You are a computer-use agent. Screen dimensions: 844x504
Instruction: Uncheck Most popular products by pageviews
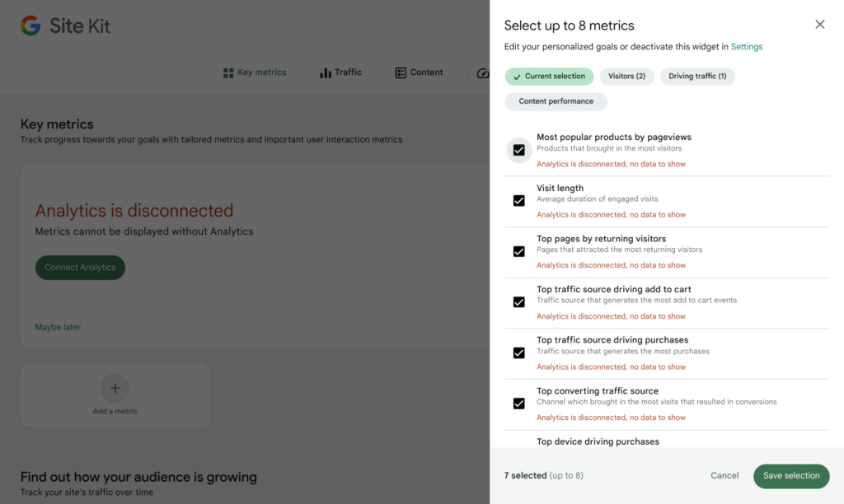pyautogui.click(x=519, y=150)
